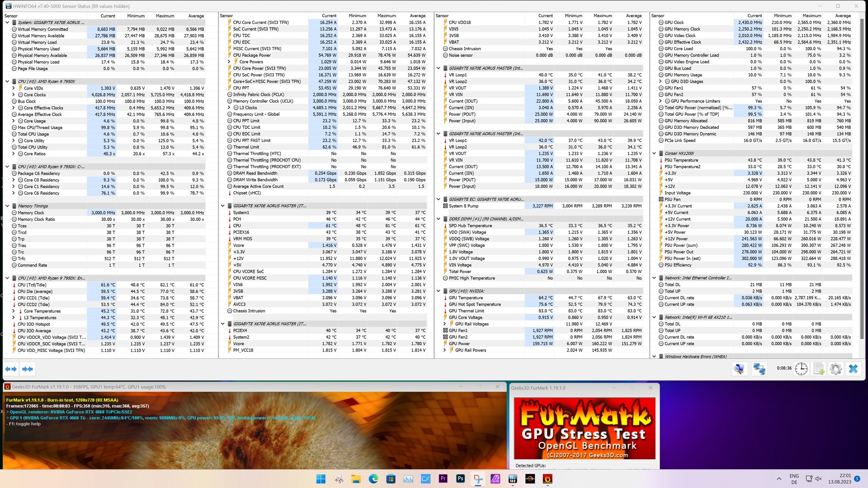Open the sensor search magnifier icon
This screenshot has height=488, width=868.
[739, 369]
